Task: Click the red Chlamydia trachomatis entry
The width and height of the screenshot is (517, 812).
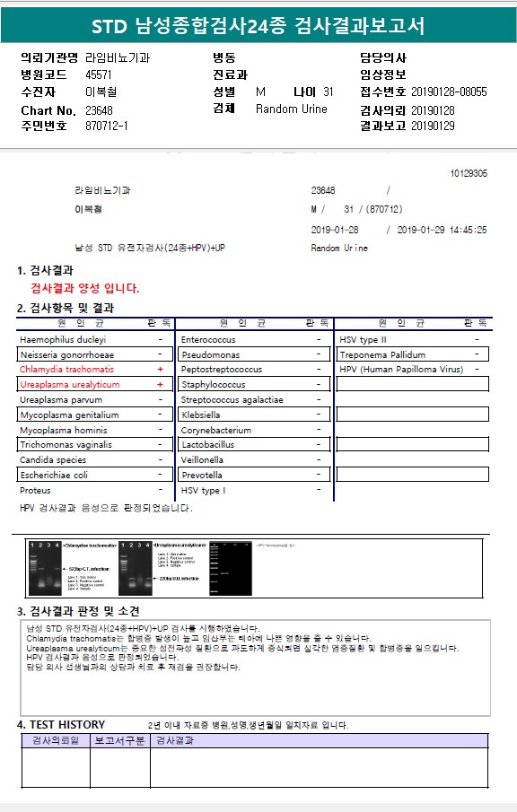Action: point(66,370)
